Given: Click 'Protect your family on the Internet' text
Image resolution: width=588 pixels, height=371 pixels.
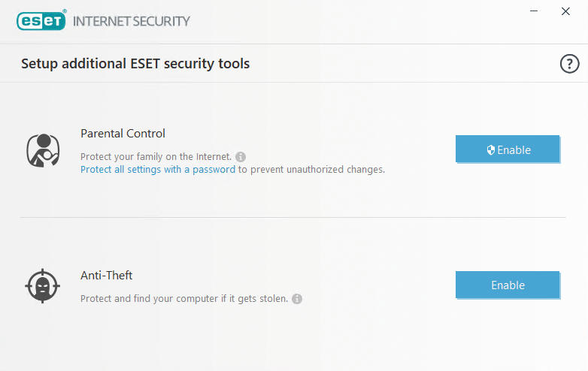Looking at the screenshot, I should (156, 156).
